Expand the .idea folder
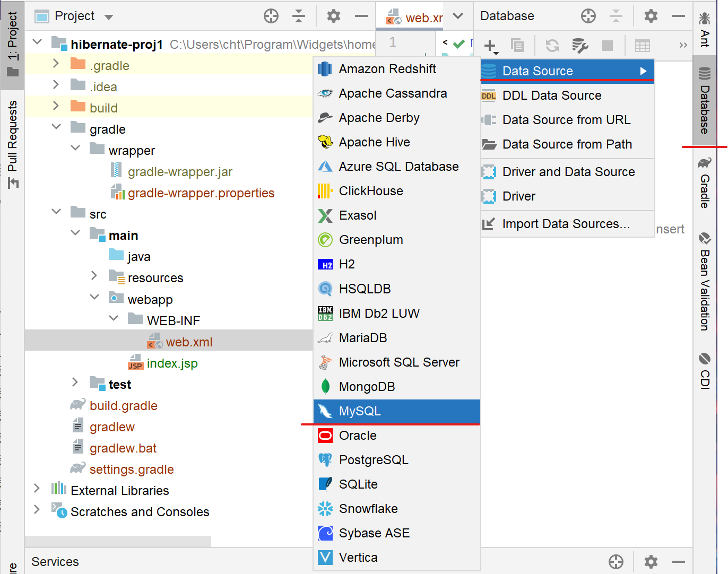Screen dimensions: 728x574 (x=56, y=84)
